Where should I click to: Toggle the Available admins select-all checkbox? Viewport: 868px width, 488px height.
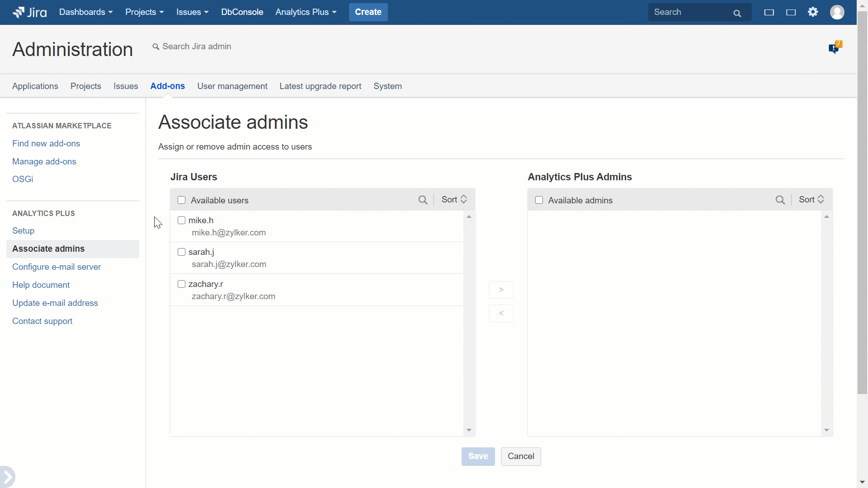click(x=539, y=200)
